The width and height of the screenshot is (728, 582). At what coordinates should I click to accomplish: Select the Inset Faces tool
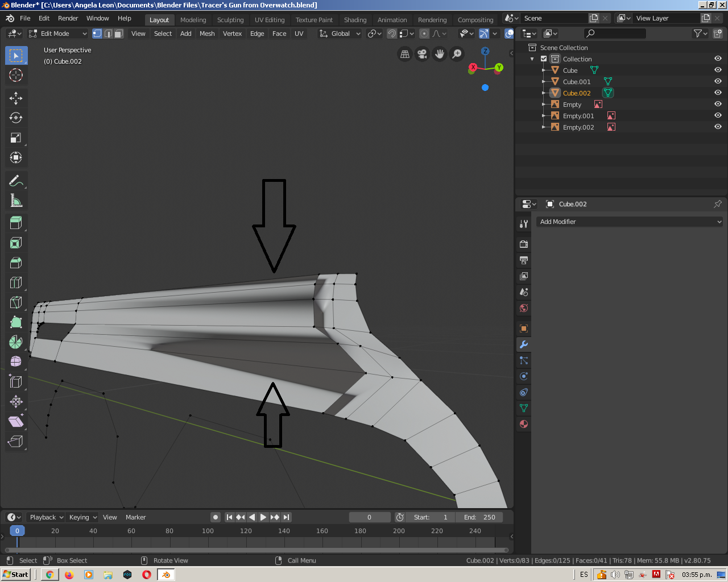tap(16, 243)
